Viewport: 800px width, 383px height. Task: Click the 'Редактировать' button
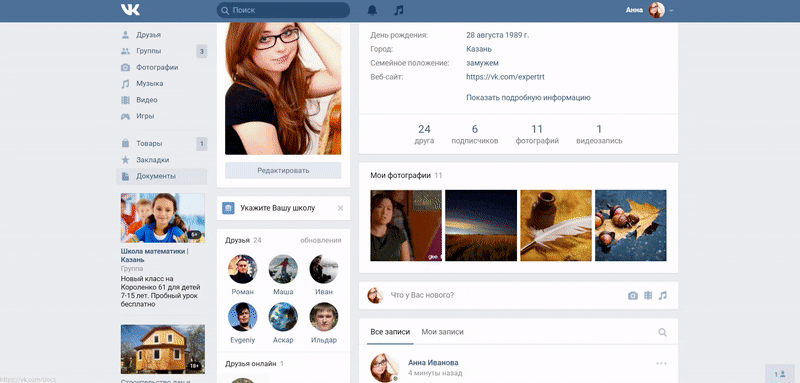click(283, 170)
